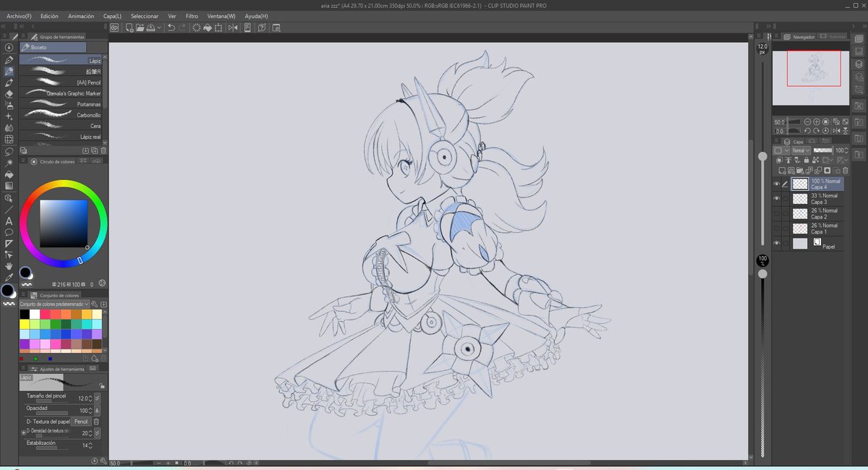Click the Redo arrow in command bar
Viewport: 868px width, 470px height.
(182, 27)
